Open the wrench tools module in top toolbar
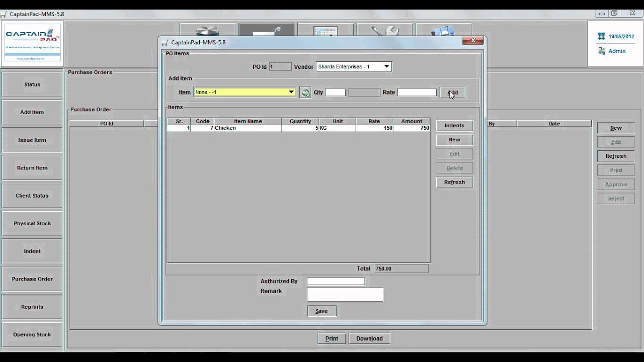Viewport: 644px width, 362px height. click(384, 30)
